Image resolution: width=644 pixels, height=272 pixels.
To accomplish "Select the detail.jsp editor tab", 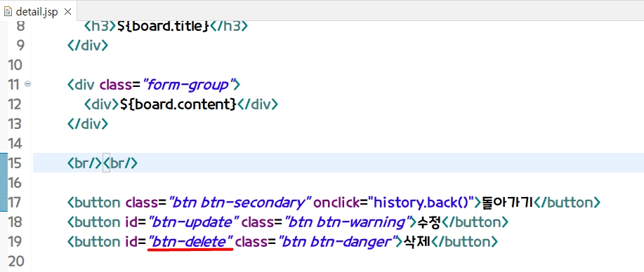I will [38, 11].
